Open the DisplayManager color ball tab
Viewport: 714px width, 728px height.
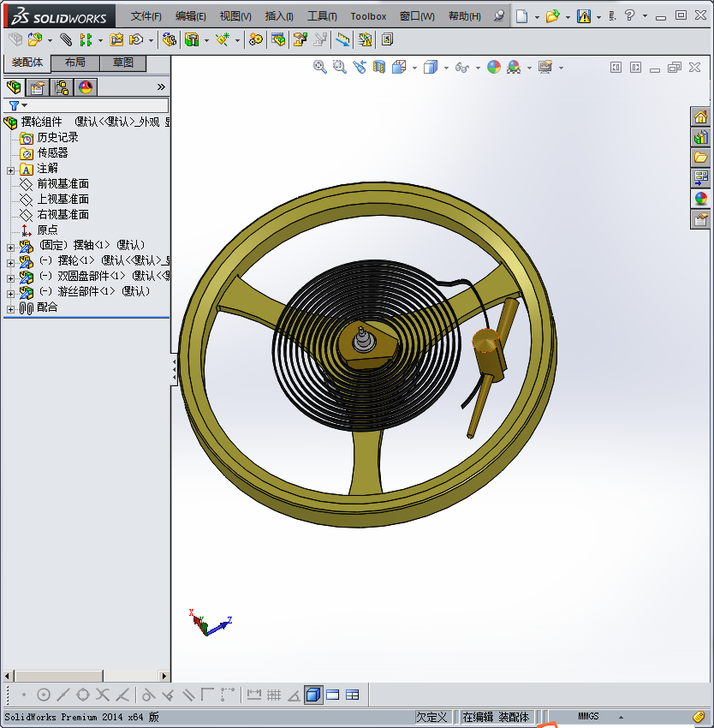click(85, 87)
